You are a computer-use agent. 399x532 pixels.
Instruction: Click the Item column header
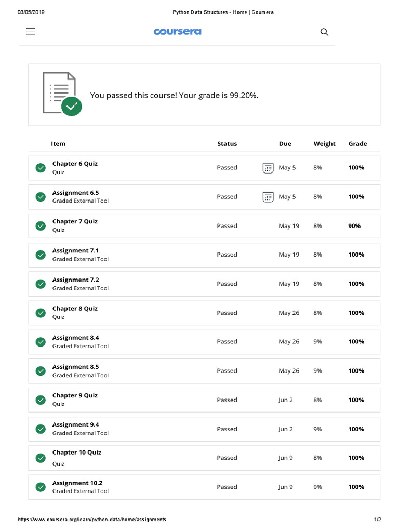(x=58, y=144)
